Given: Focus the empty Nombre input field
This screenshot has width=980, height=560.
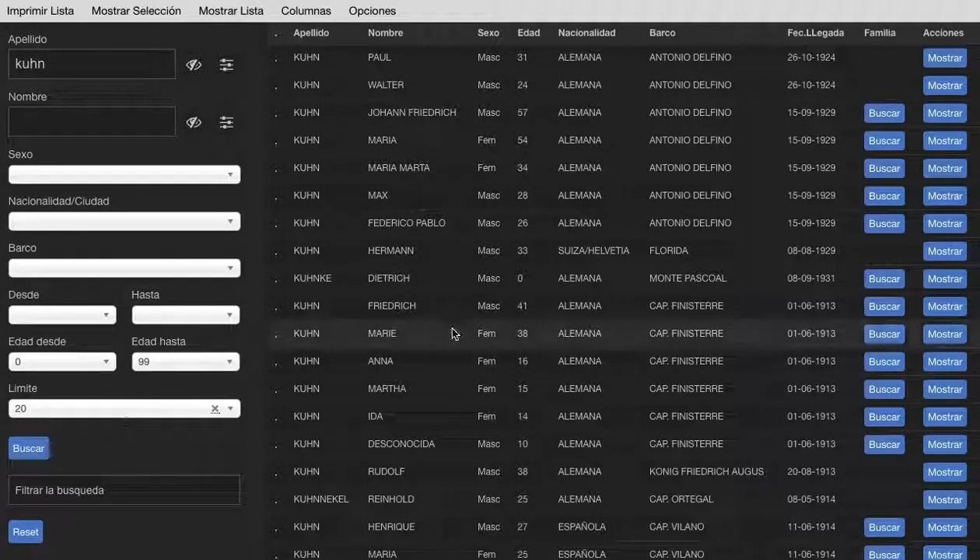Looking at the screenshot, I should pos(92,122).
